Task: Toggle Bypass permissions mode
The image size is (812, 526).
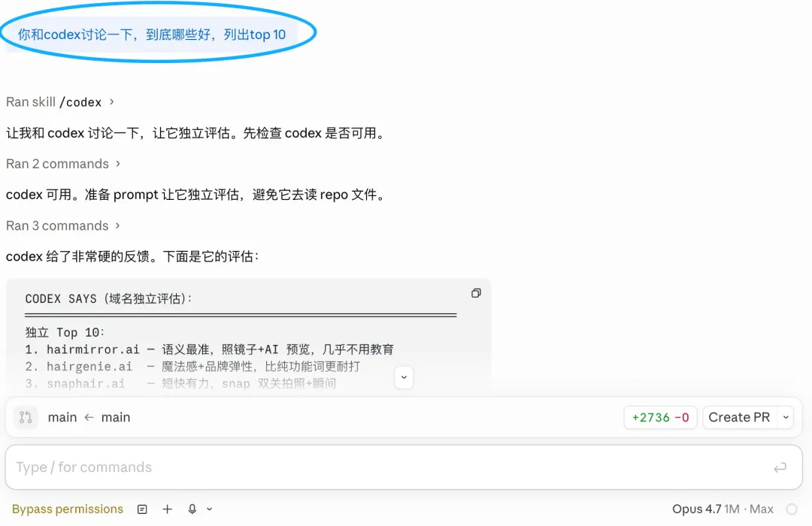Action: point(68,509)
